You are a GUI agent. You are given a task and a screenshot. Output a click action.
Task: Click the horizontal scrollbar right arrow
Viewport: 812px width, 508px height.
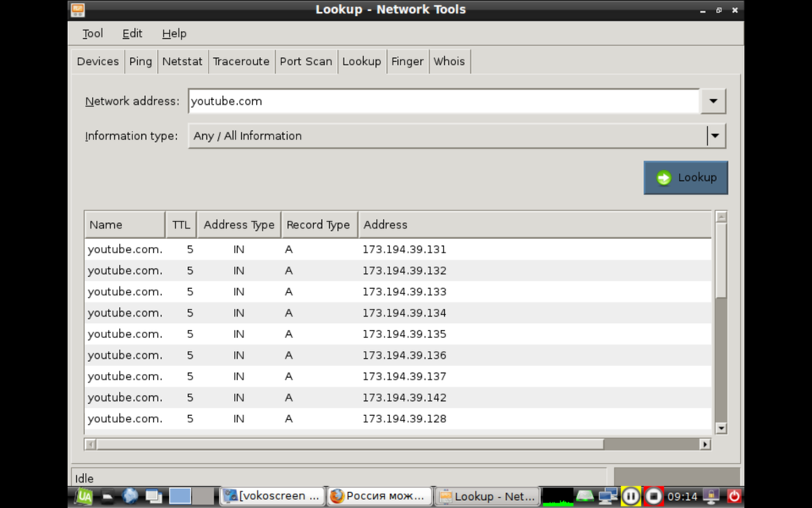[x=705, y=444]
